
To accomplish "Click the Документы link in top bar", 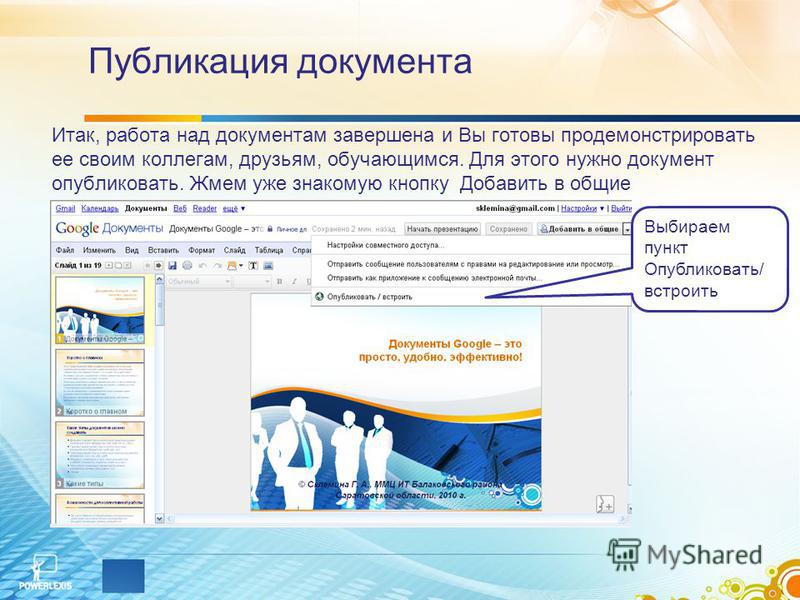I will pos(146,209).
